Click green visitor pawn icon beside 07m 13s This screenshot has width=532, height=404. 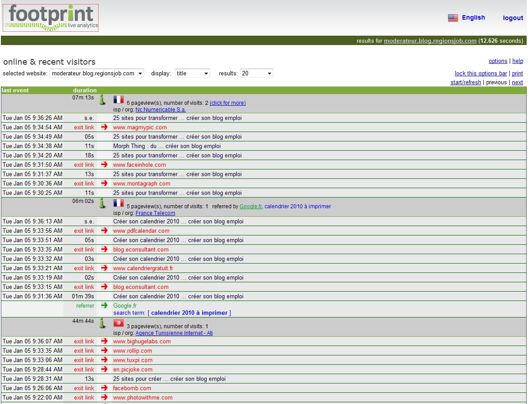(102, 100)
